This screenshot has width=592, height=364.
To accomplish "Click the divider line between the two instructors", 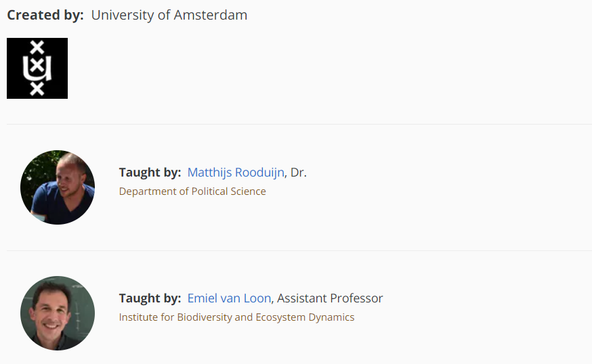I will pyautogui.click(x=299, y=250).
